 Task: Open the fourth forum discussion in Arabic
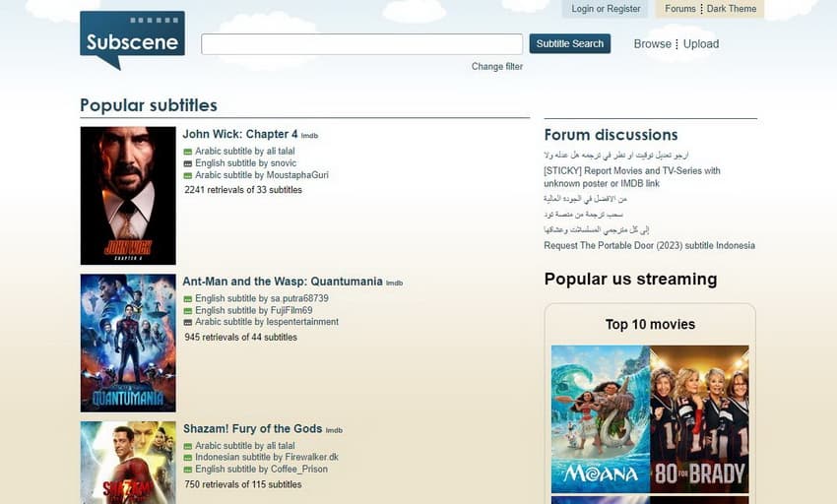pyautogui.click(x=584, y=214)
